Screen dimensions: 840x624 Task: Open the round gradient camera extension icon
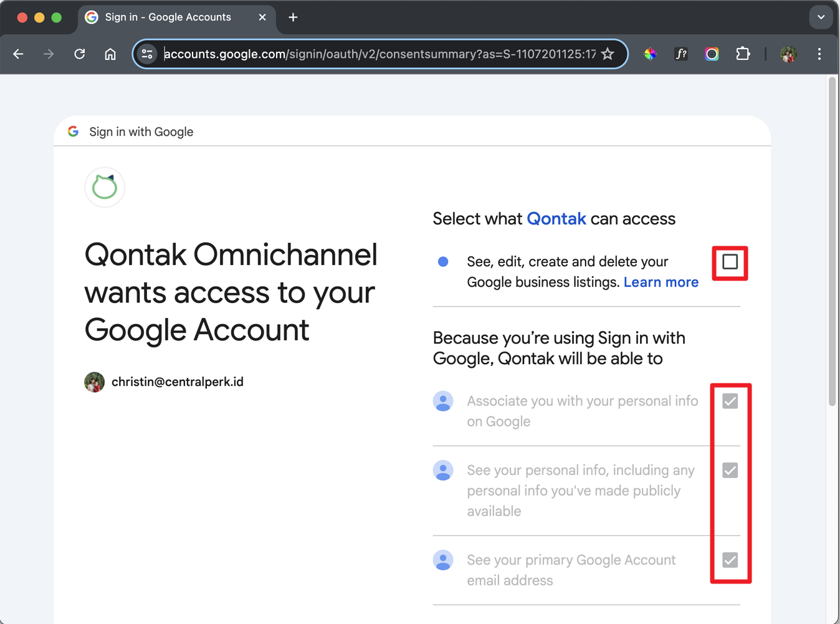[712, 54]
